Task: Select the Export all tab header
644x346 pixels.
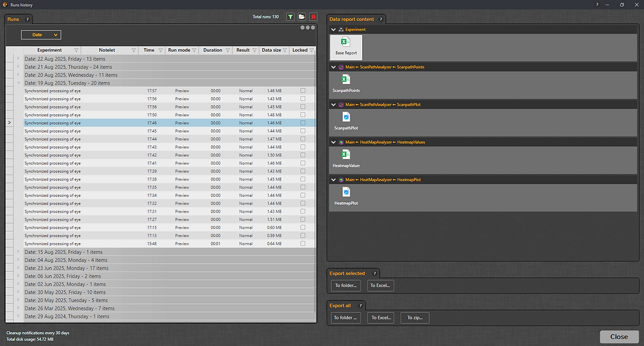Action: tap(340, 305)
